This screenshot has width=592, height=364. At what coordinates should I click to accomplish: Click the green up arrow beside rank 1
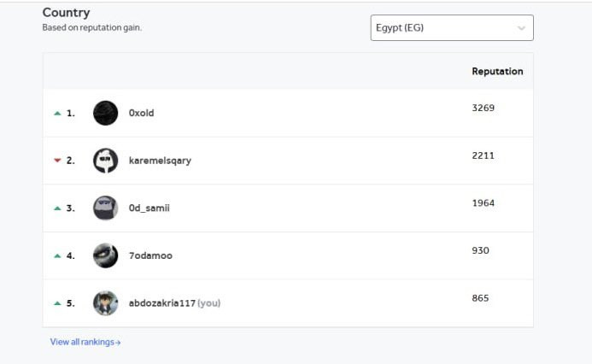pos(57,114)
